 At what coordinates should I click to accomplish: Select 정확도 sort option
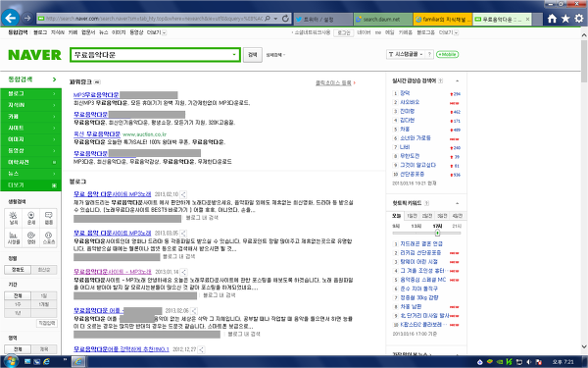pyautogui.click(x=18, y=270)
